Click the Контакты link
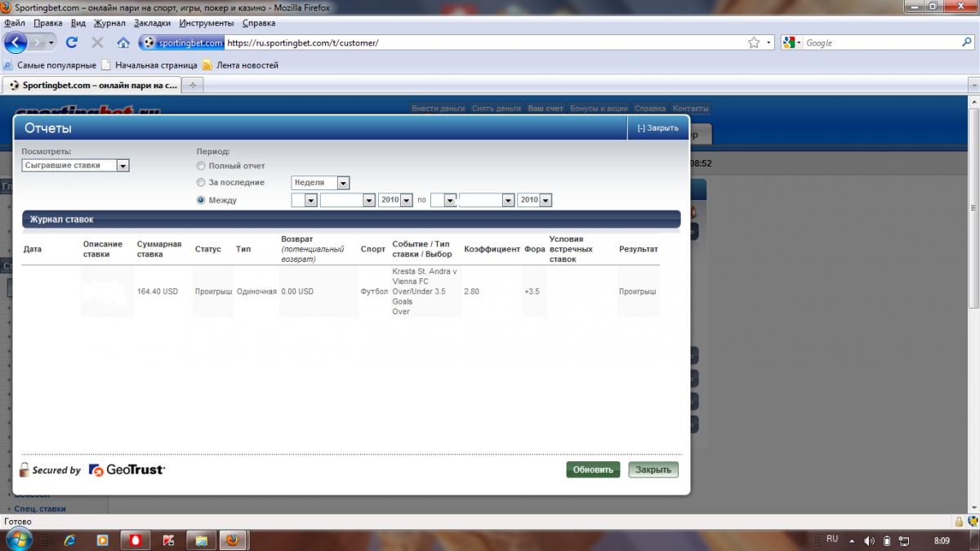Screen dimensions: 980x551 (691, 109)
